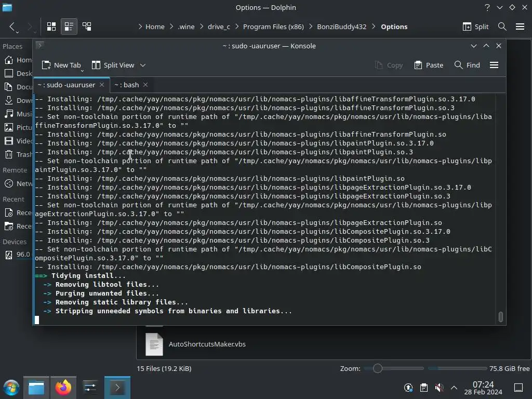Go back in Dolphin navigation
The height and width of the screenshot is (399, 532).
click(x=12, y=26)
